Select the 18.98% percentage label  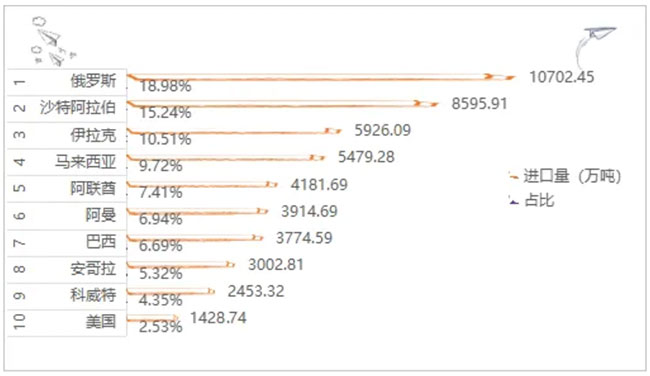click(x=165, y=86)
